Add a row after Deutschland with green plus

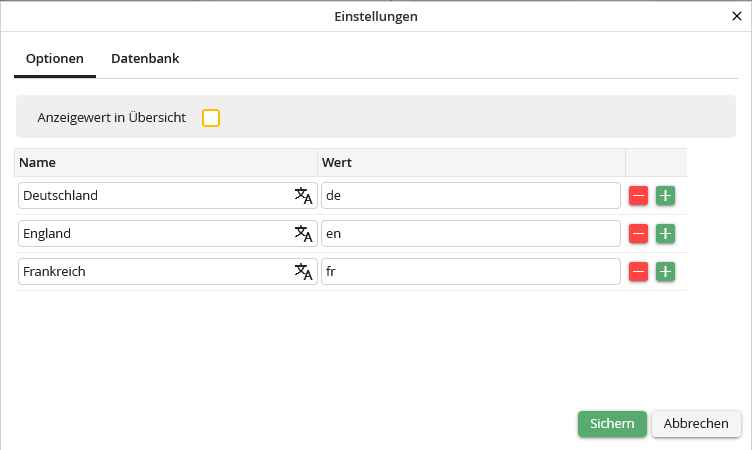coord(666,196)
